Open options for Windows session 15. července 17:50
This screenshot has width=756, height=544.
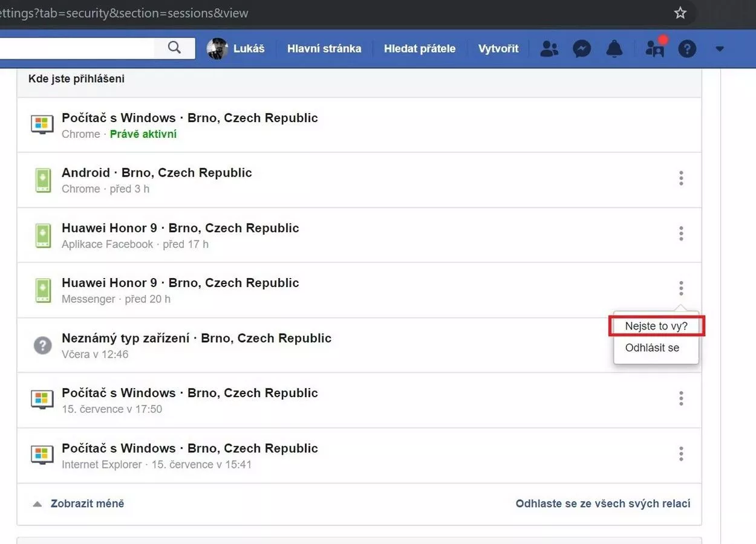click(681, 398)
